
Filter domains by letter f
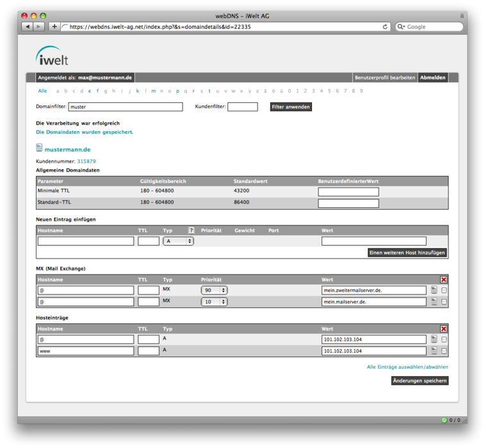coord(97,91)
